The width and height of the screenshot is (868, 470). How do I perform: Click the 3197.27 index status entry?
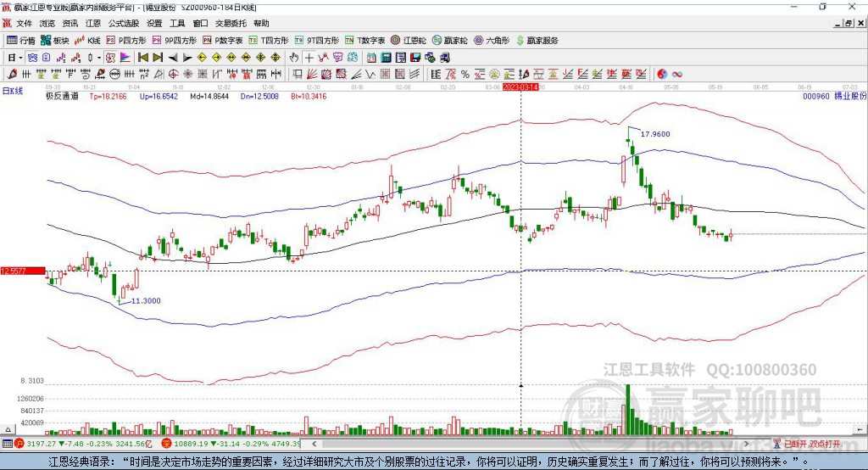pyautogui.click(x=84, y=444)
